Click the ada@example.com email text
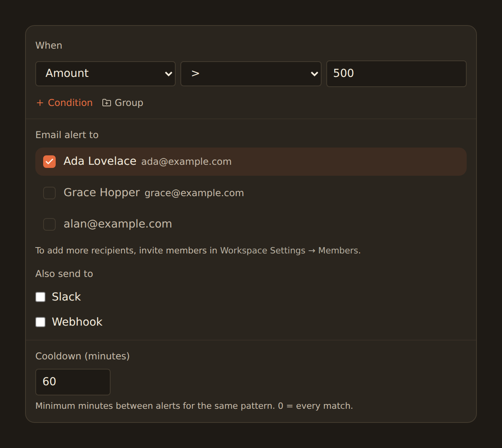Screen dimensions: 502x448 point(186,162)
